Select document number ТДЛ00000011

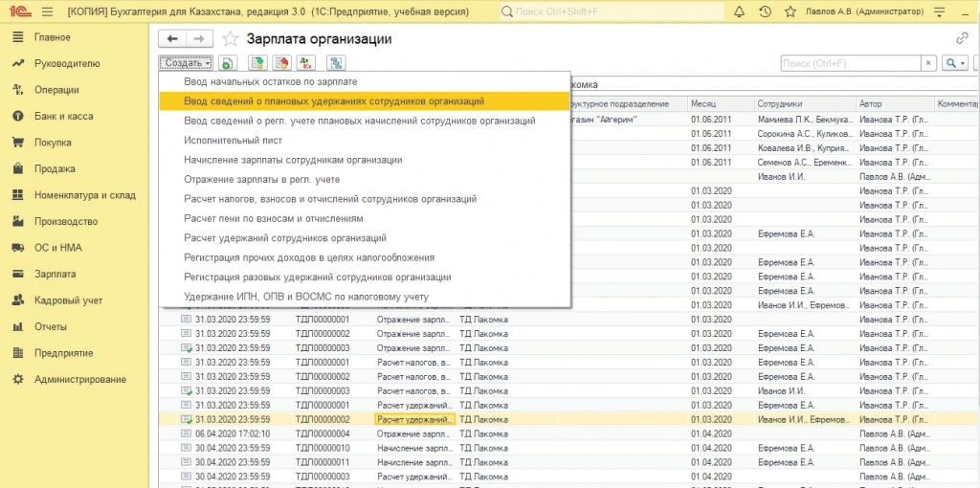323,462
